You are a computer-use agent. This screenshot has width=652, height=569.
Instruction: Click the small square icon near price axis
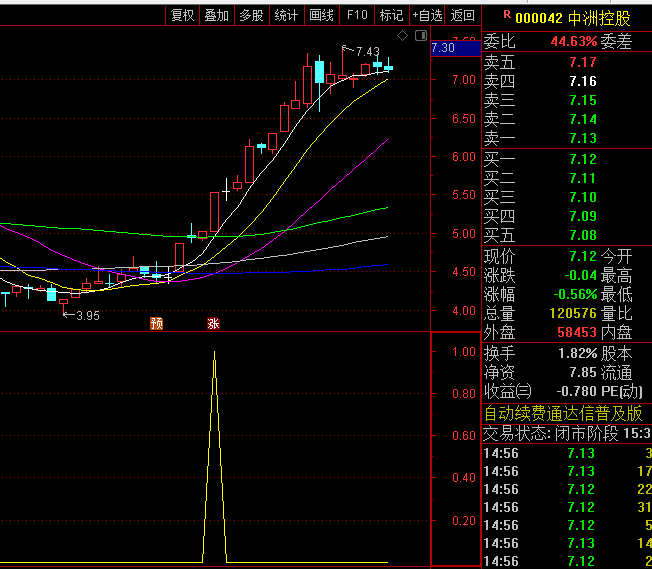pyautogui.click(x=420, y=36)
